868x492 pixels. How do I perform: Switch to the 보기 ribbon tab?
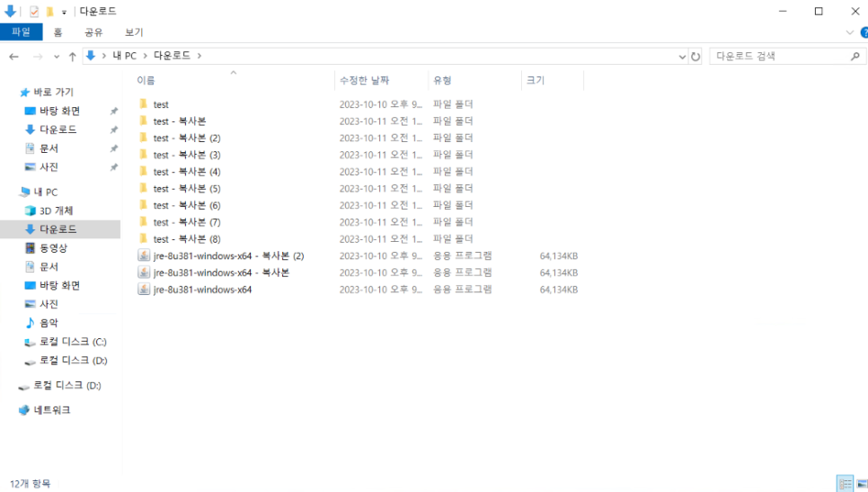pyautogui.click(x=134, y=32)
